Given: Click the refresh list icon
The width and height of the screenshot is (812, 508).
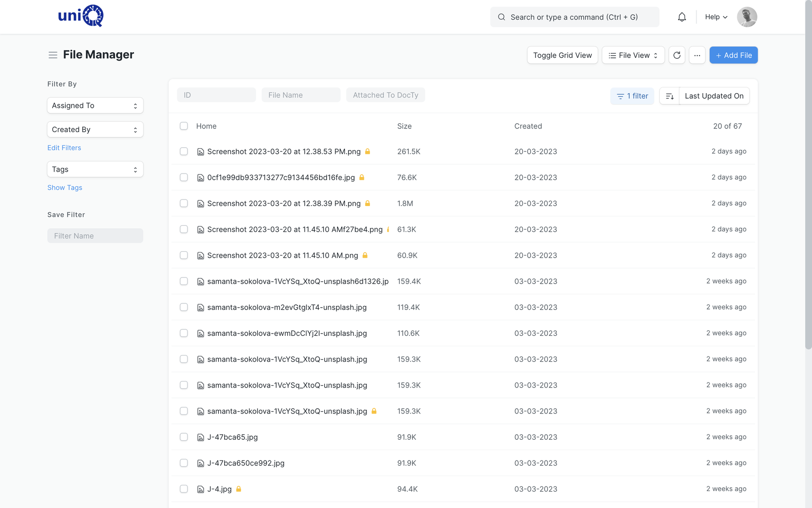Looking at the screenshot, I should coord(677,55).
